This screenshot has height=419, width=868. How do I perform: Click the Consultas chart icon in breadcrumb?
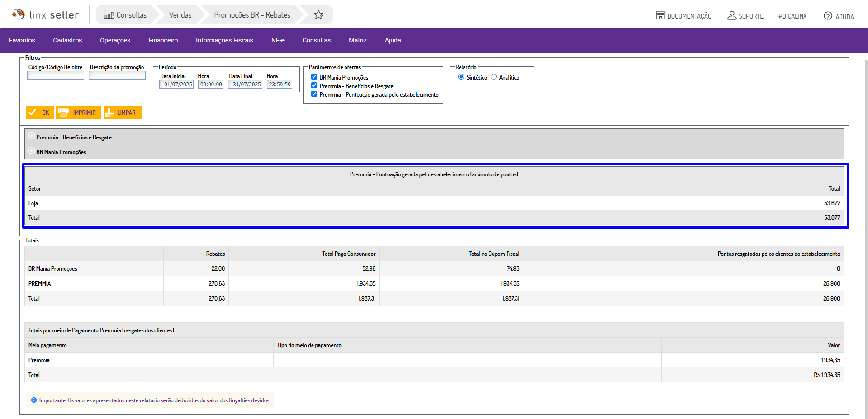coord(108,15)
